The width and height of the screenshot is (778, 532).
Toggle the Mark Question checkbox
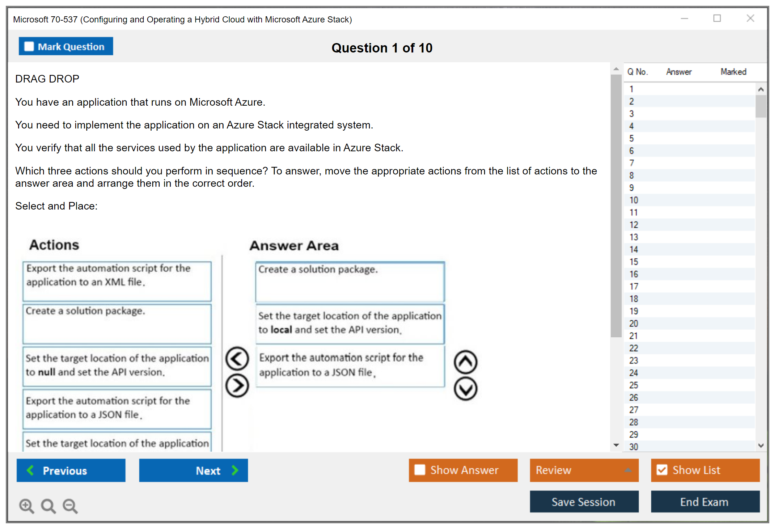click(x=29, y=47)
